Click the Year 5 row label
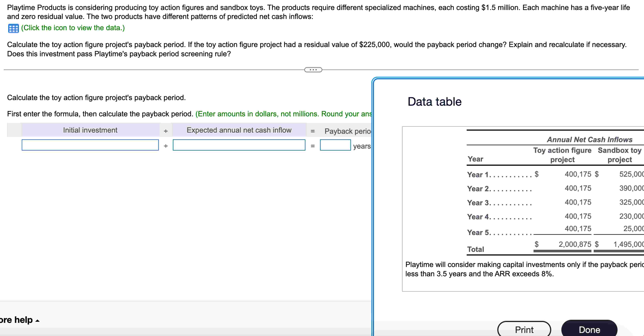 click(478, 232)
